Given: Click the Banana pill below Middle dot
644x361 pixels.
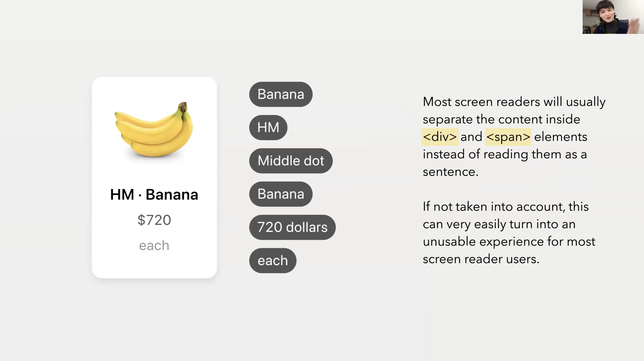Looking at the screenshot, I should 281,194.
